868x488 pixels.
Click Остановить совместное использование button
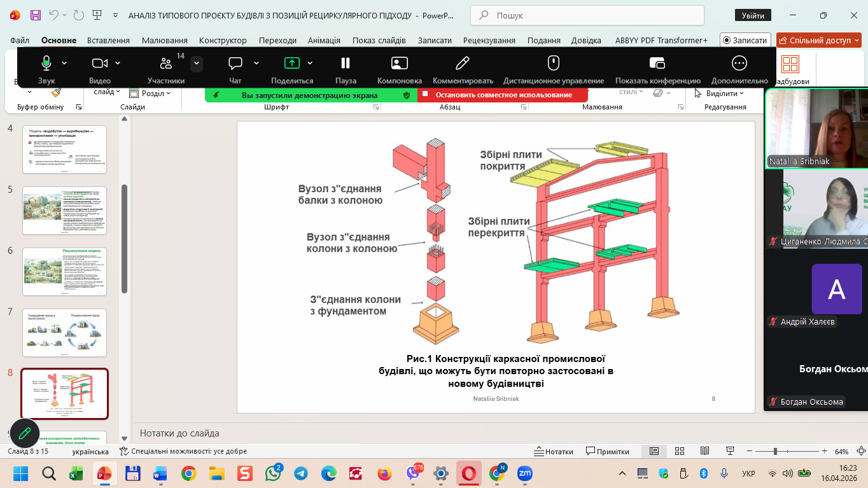503,95
